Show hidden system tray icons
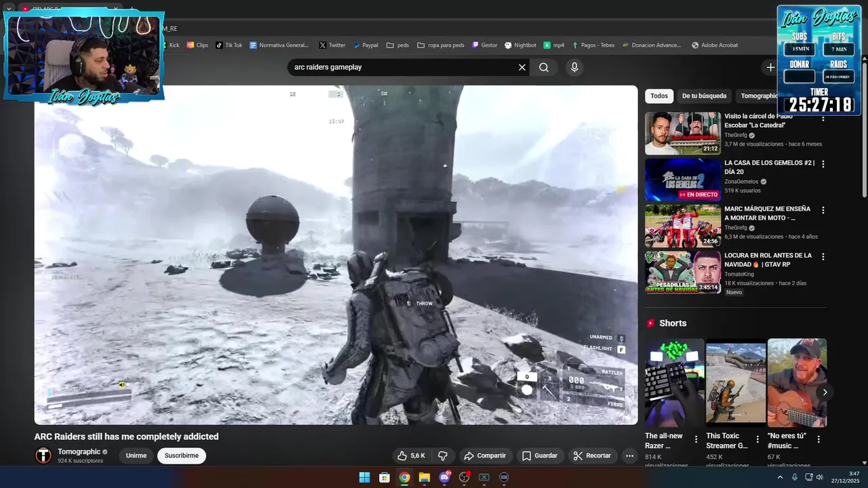Screen dimensions: 868x488 pos(780,477)
